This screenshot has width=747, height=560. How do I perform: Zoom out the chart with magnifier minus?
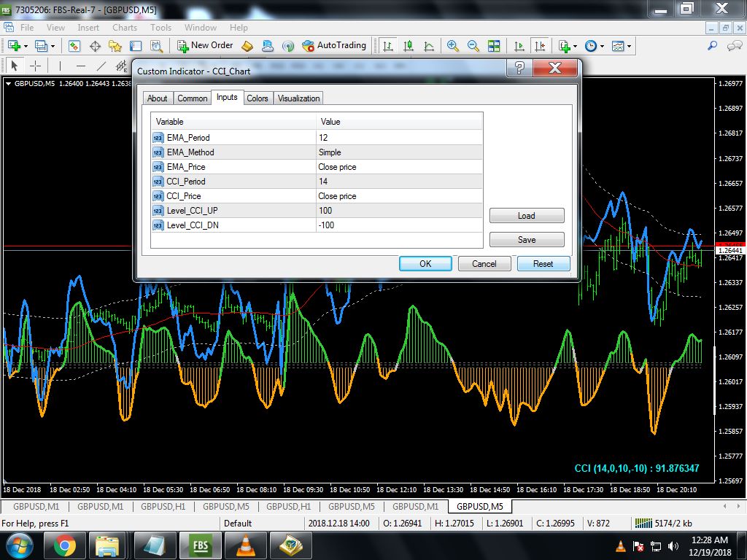tap(473, 46)
